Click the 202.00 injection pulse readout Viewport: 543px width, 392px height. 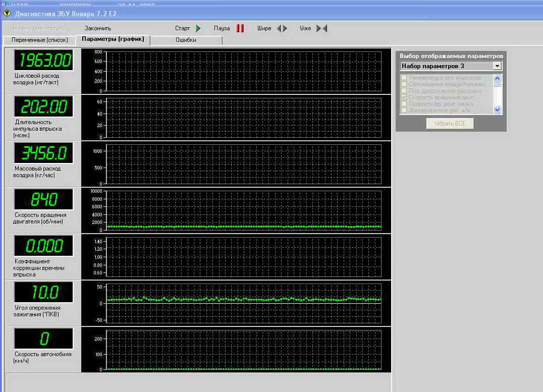click(x=43, y=106)
